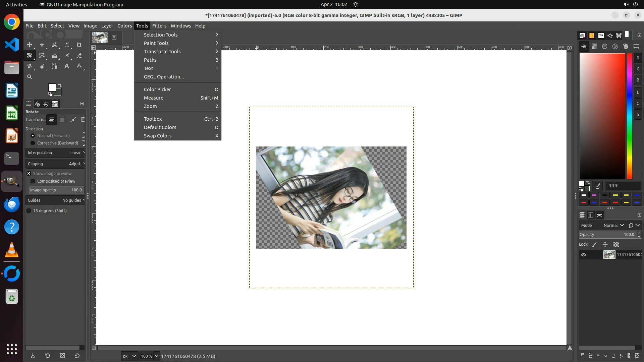Image resolution: width=644 pixels, height=362 pixels.
Task: Select the Heal tool
Action: click(30, 66)
